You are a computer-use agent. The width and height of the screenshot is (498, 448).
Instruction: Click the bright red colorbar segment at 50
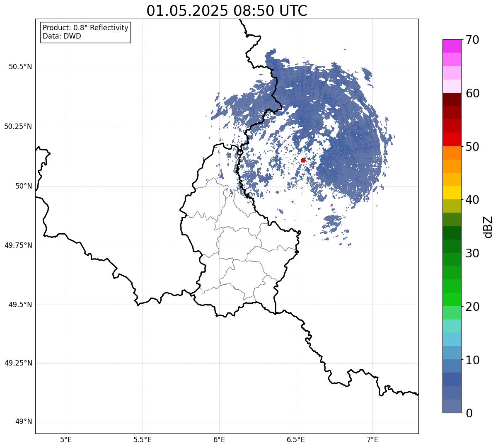[x=452, y=140]
